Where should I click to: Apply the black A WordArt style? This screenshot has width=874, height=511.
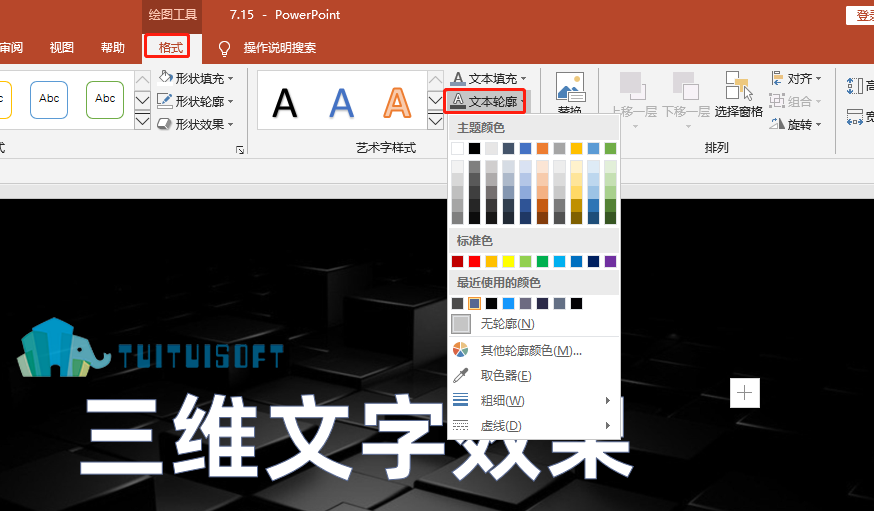[x=285, y=103]
